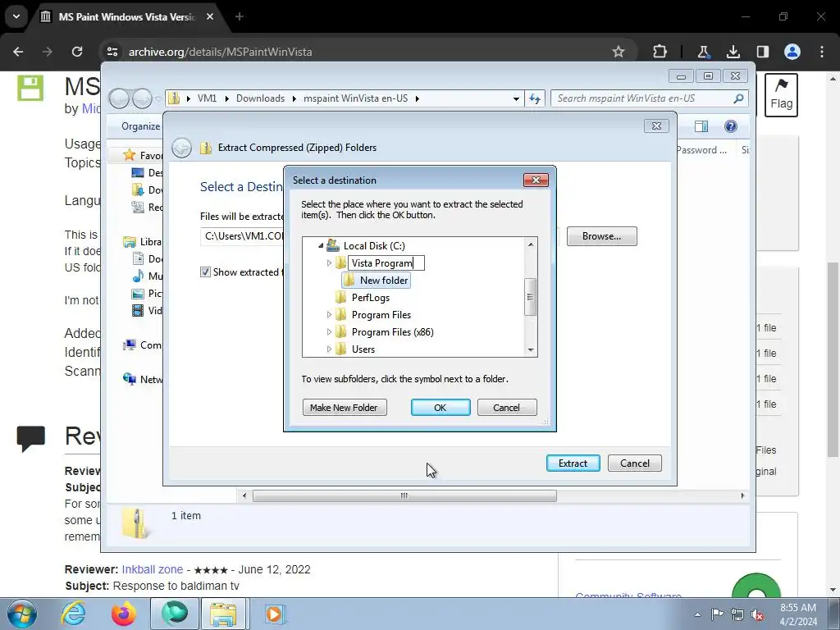Click mspaint WinVista en-US breadcrumb segment

(x=356, y=98)
